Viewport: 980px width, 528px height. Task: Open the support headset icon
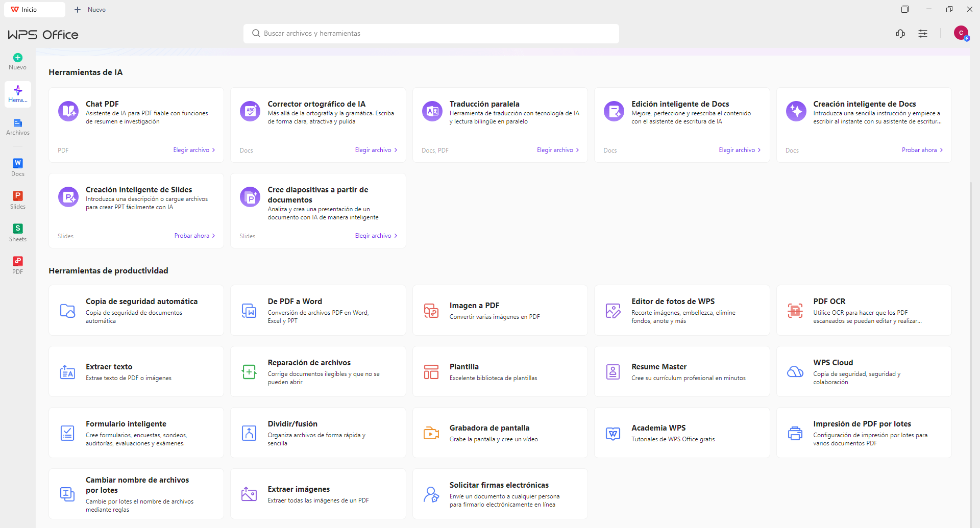[900, 34]
